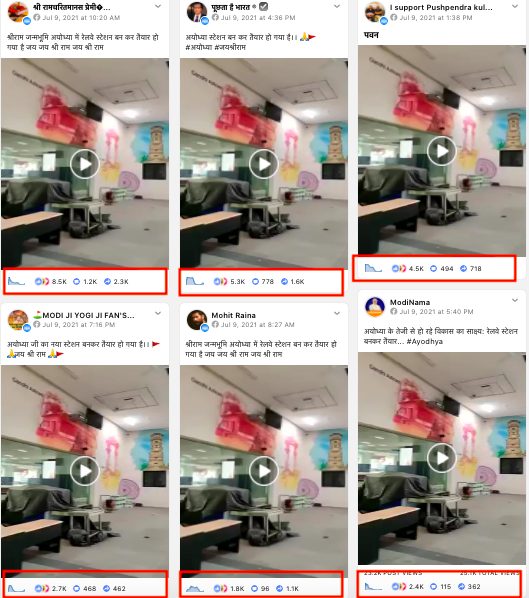Open timestamp Jul 9, 2021 at 7:16 PM
The height and width of the screenshot is (598, 529).
(79, 325)
